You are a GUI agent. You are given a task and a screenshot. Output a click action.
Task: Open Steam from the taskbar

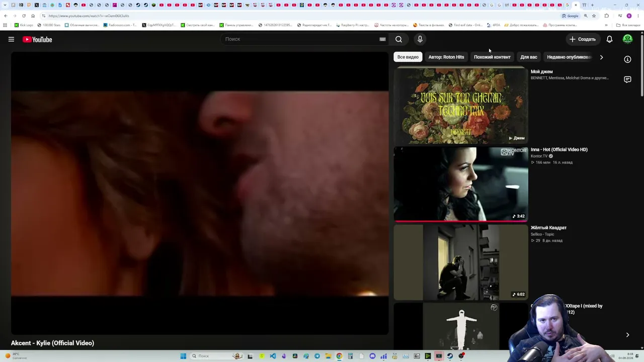(x=450, y=356)
